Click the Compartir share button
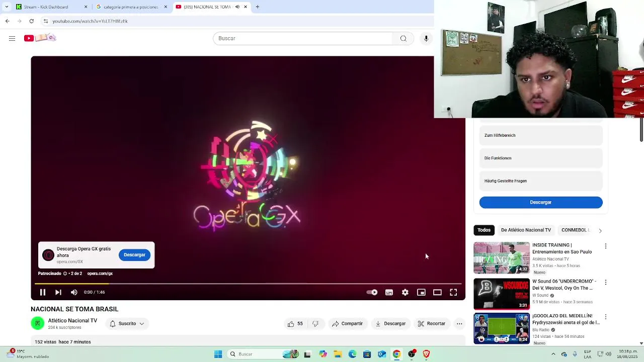 pos(347,324)
